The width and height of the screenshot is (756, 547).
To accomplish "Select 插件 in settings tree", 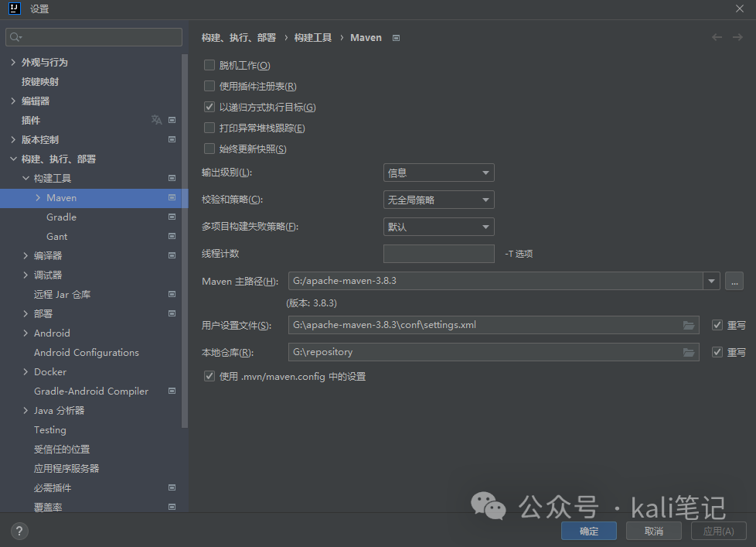I will (31, 120).
